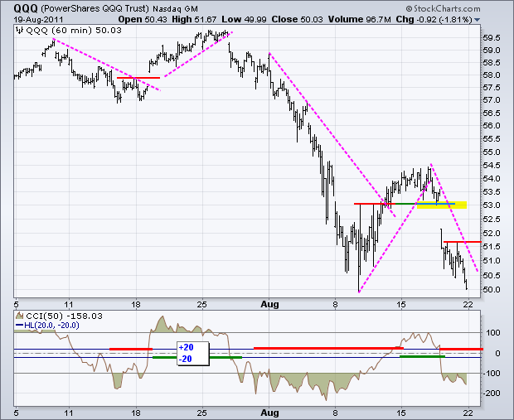Click the red resistance line near 58.0
This screenshot has height=420, width=514.
pyautogui.click(x=138, y=78)
